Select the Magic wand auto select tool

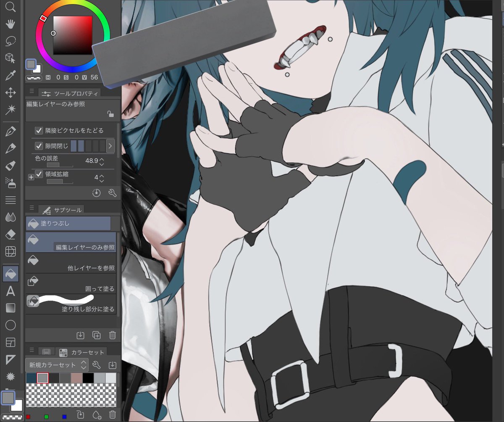[10, 110]
